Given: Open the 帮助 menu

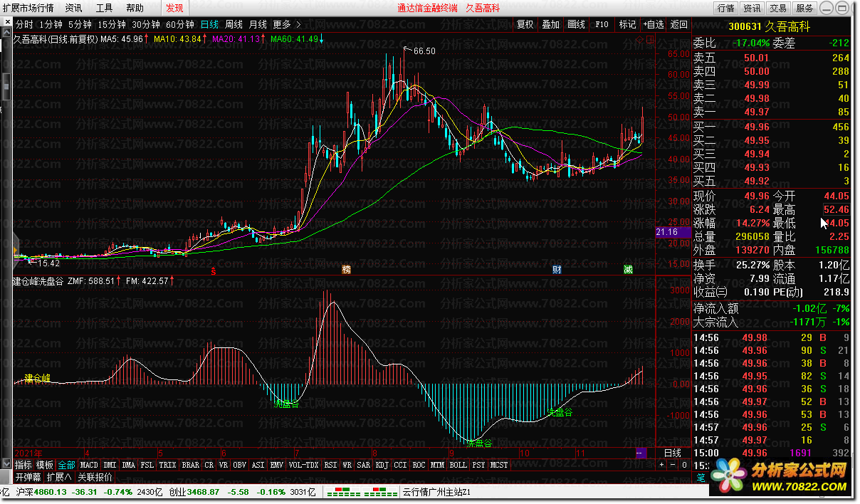Looking at the screenshot, I should pyautogui.click(x=135, y=8).
